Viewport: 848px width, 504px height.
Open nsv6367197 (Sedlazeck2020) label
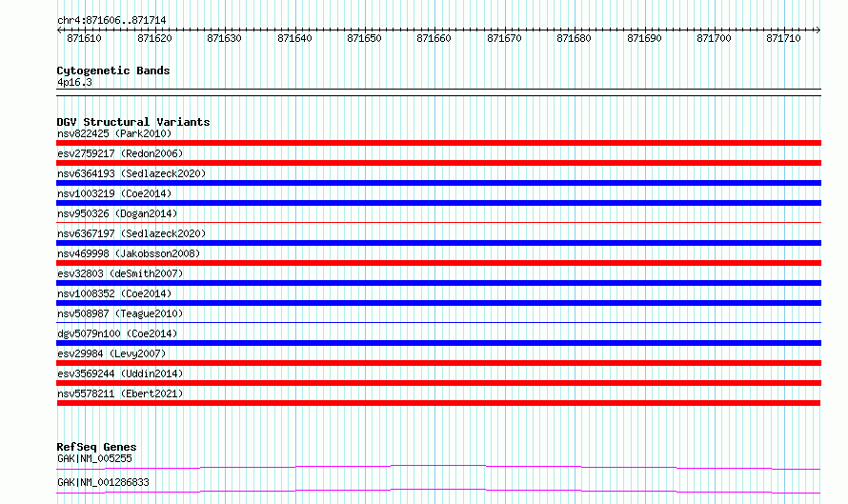click(x=131, y=233)
